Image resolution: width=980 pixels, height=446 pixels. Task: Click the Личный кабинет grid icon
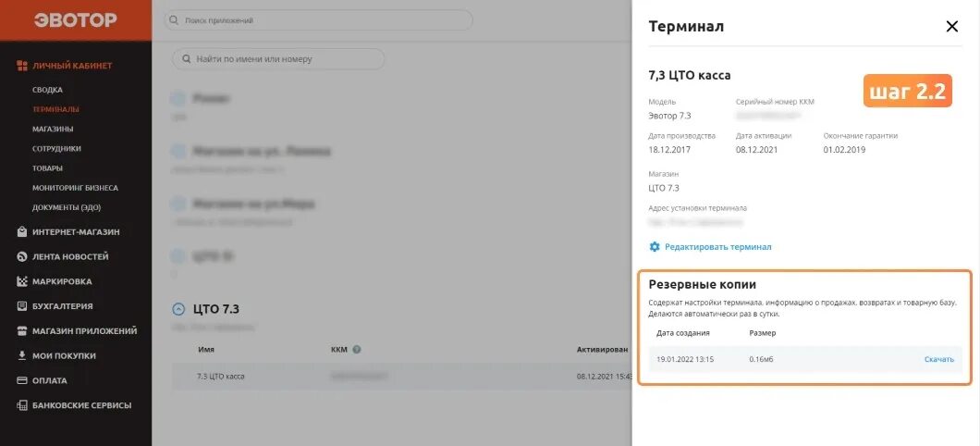pyautogui.click(x=22, y=66)
